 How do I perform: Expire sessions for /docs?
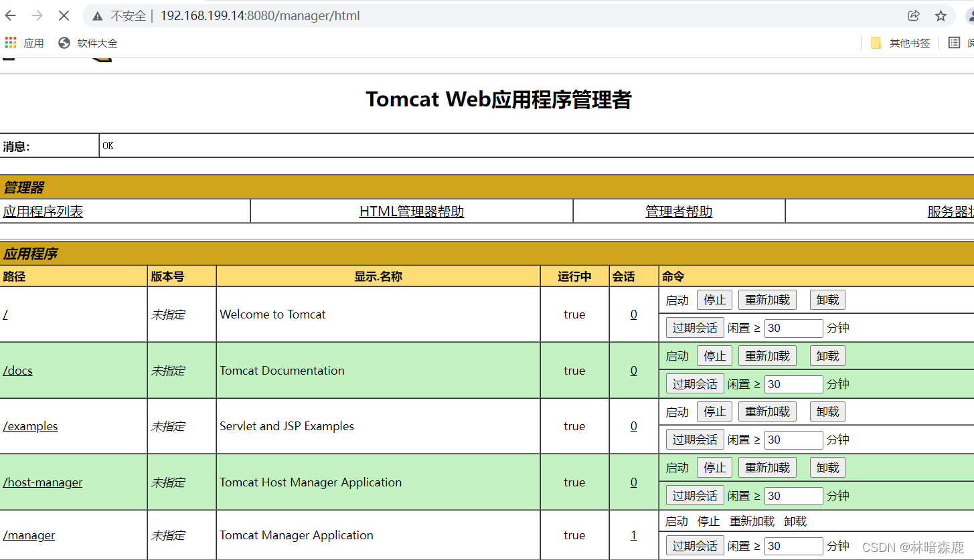(x=695, y=384)
